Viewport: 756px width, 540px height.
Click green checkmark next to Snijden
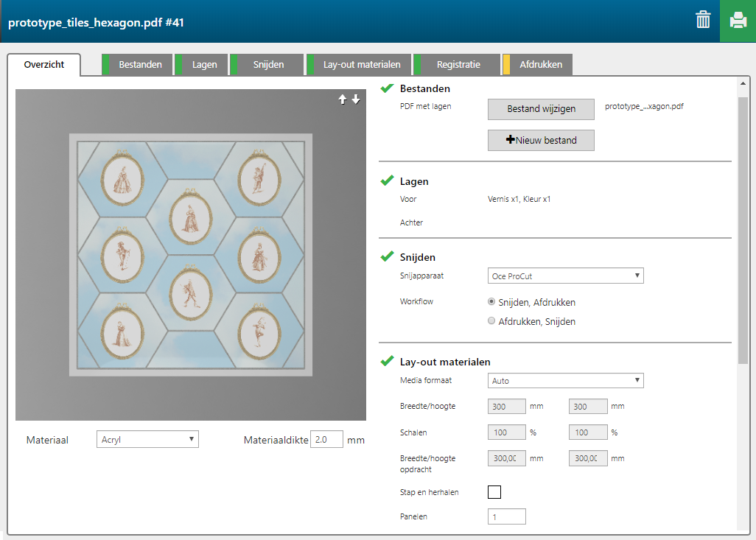pos(387,256)
